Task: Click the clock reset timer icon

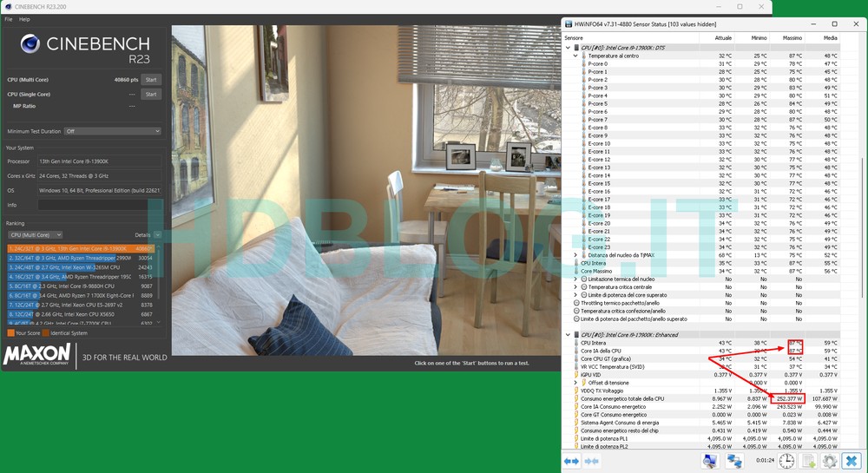Action: 786,460
